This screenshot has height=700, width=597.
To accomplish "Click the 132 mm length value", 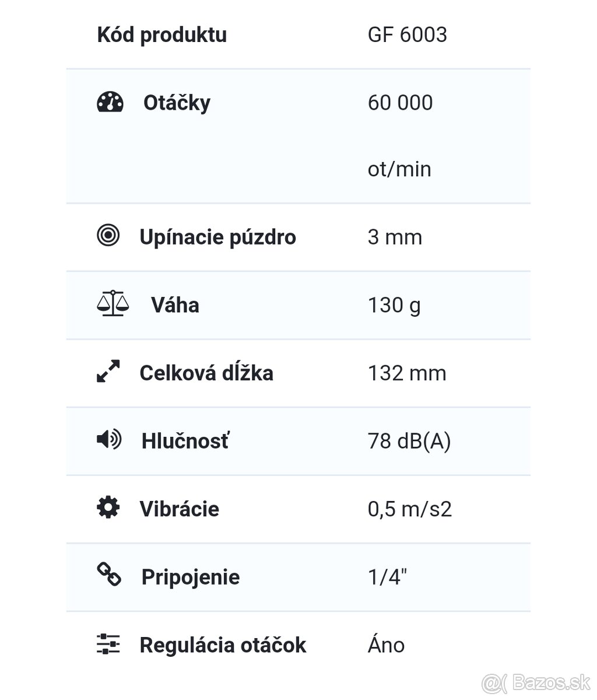I will click(407, 373).
